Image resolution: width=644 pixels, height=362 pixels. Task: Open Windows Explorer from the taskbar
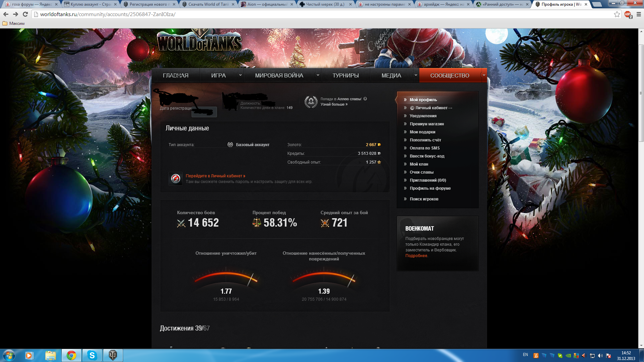51,355
